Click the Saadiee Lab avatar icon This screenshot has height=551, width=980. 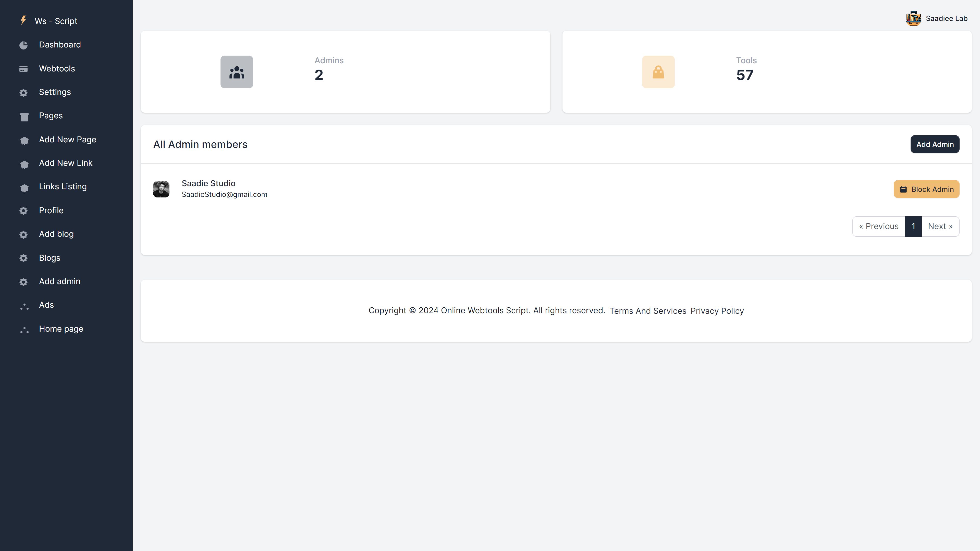[x=913, y=18]
